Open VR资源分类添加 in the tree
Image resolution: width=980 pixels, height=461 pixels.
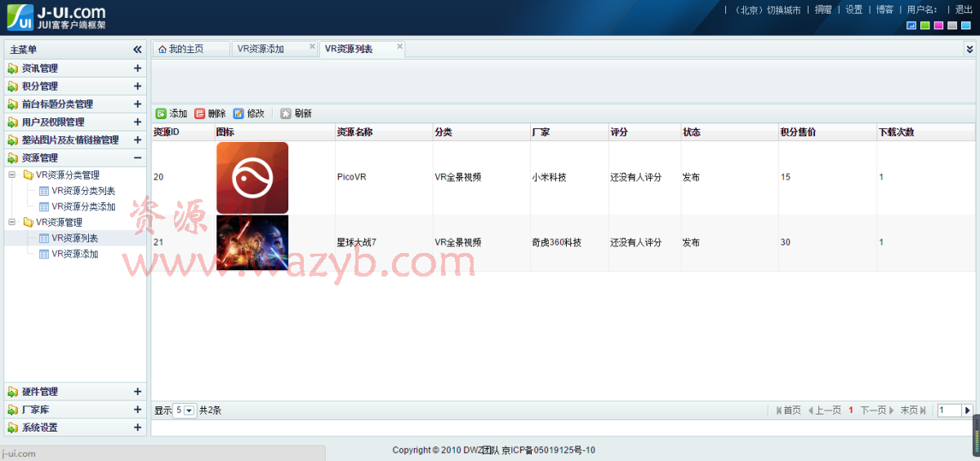pyautogui.click(x=83, y=206)
